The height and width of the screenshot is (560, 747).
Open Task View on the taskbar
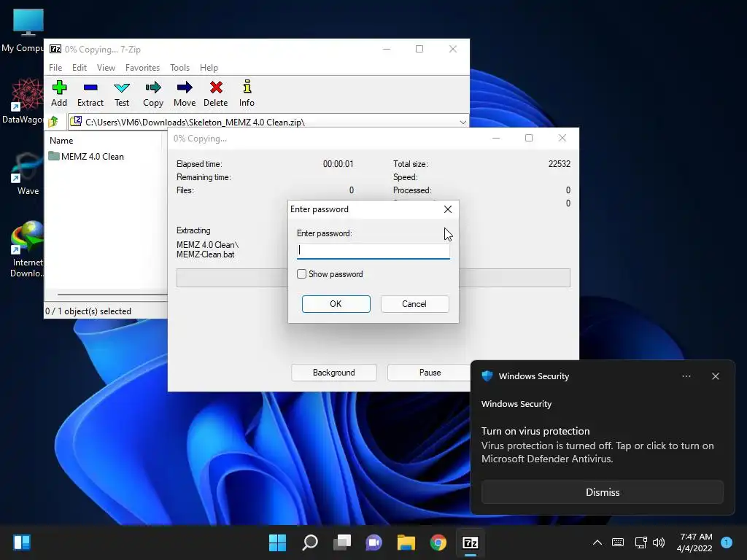342,542
